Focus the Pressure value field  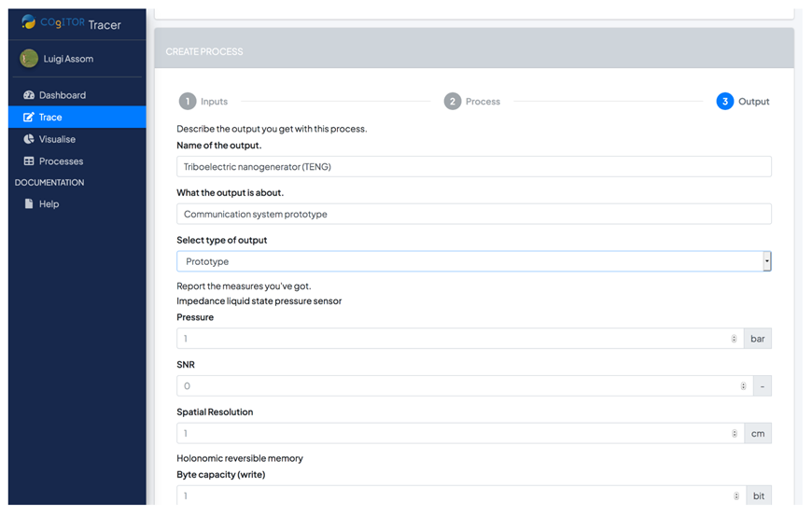[x=460, y=339]
